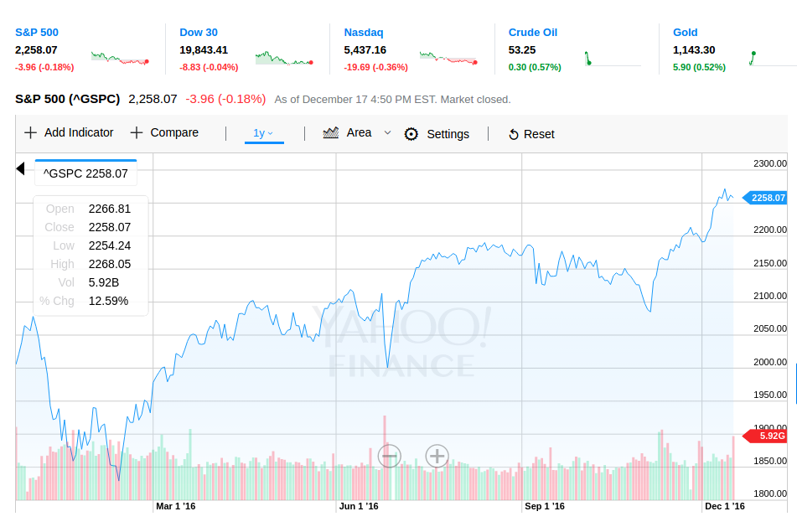Click the Dow 30 sparkline thumbnail

point(284,58)
